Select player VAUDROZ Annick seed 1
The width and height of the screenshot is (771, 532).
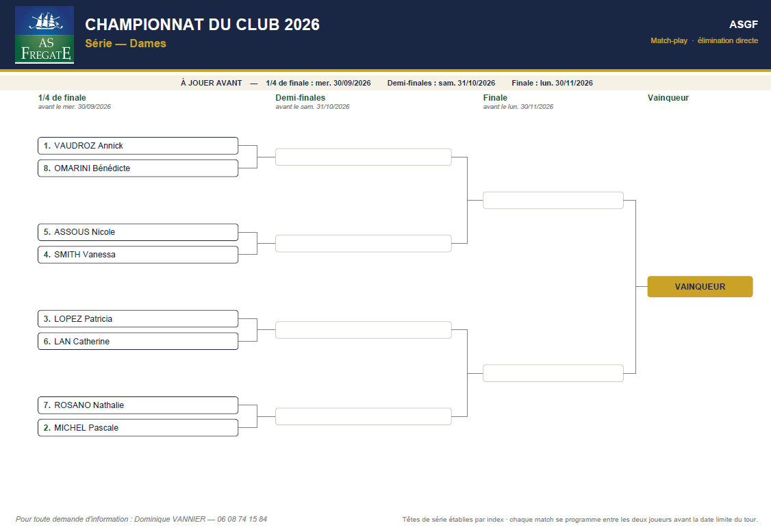click(x=138, y=146)
